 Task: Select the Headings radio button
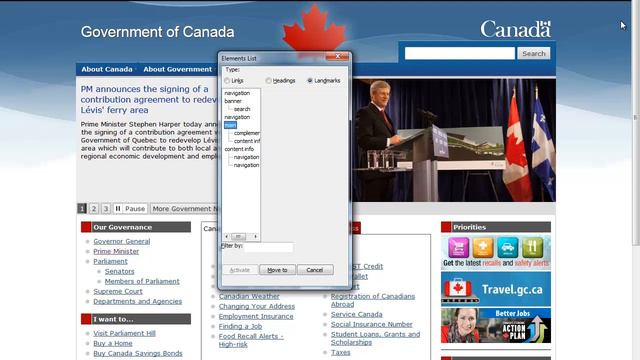point(268,81)
